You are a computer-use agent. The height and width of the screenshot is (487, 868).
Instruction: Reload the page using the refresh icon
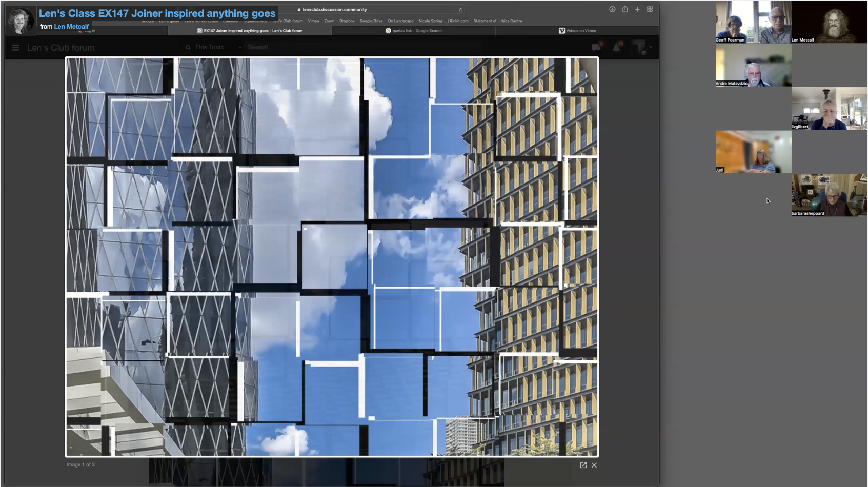(x=460, y=10)
